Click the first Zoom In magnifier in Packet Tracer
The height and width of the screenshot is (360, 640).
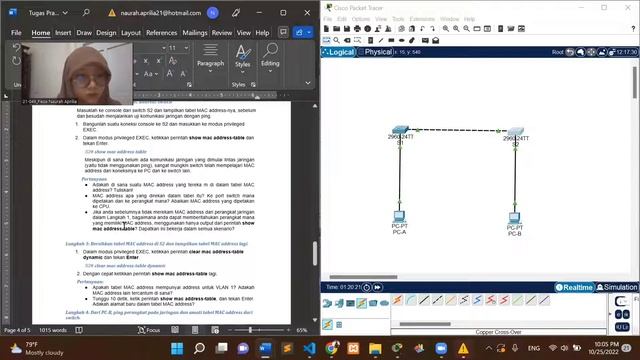tap(446, 29)
